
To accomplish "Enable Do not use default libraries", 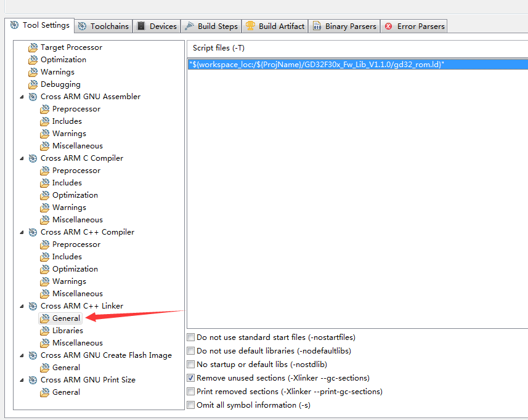I will (191, 350).
